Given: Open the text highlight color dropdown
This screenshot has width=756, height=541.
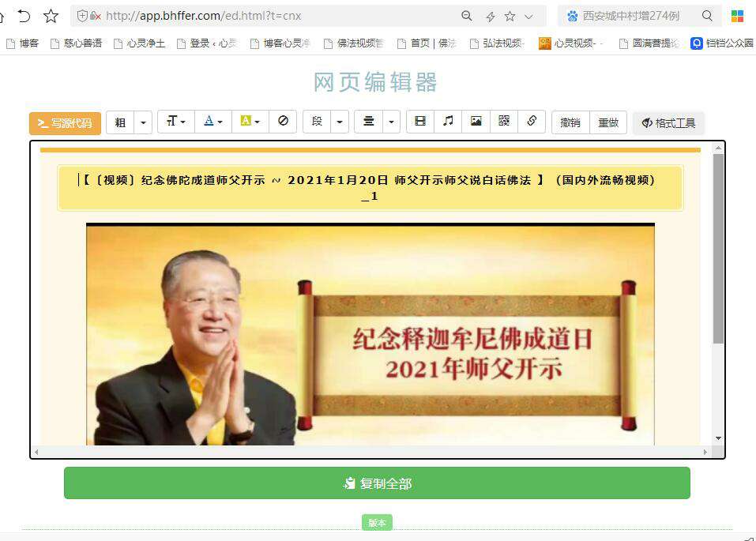Looking at the screenshot, I should tap(250, 121).
